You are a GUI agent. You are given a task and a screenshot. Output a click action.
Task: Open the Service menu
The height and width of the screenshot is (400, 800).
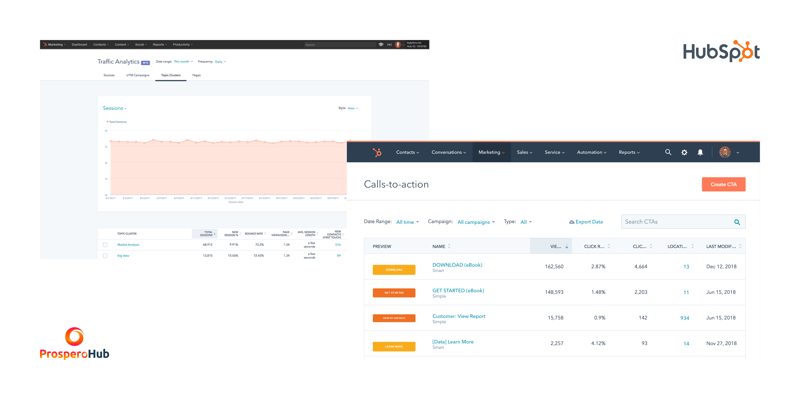pos(555,153)
